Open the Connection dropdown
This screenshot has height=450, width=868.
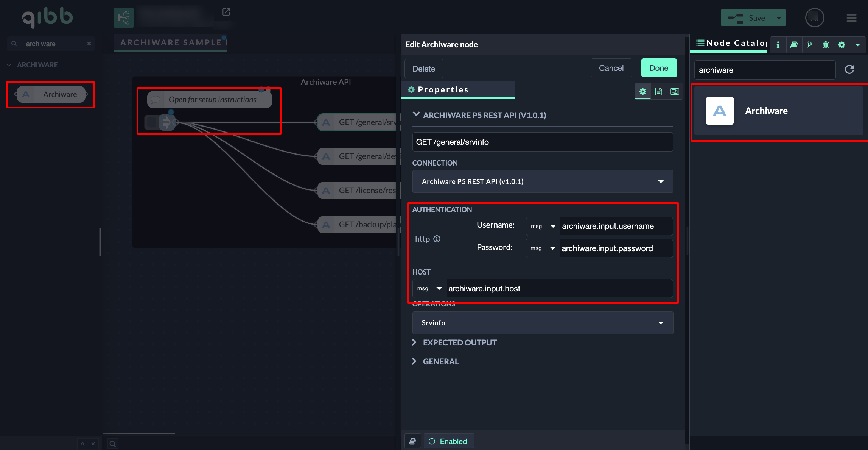click(542, 181)
